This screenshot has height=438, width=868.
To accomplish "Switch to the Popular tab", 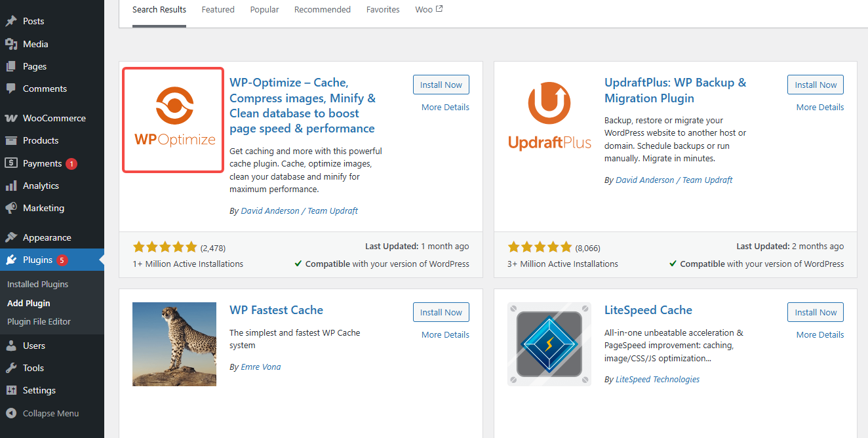I will point(264,10).
